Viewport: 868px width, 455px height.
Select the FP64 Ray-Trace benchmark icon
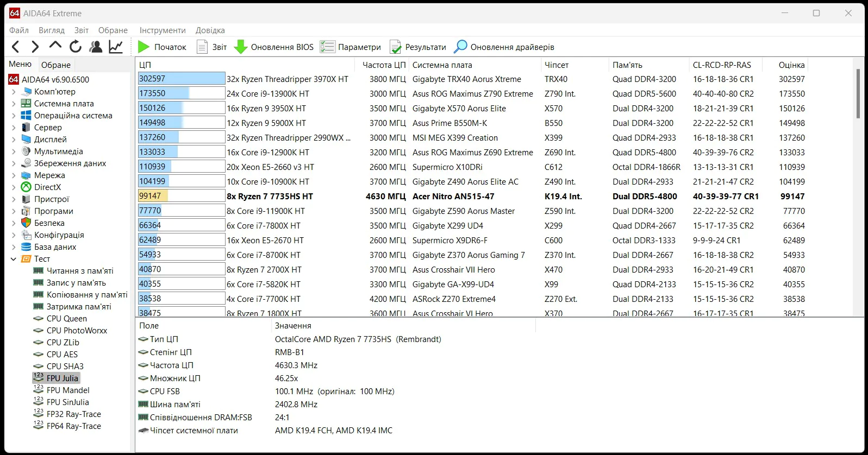[x=38, y=426]
